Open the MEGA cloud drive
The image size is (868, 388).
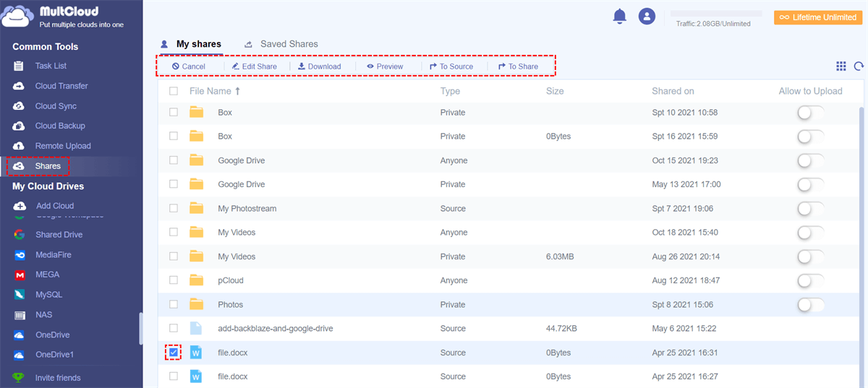point(47,275)
